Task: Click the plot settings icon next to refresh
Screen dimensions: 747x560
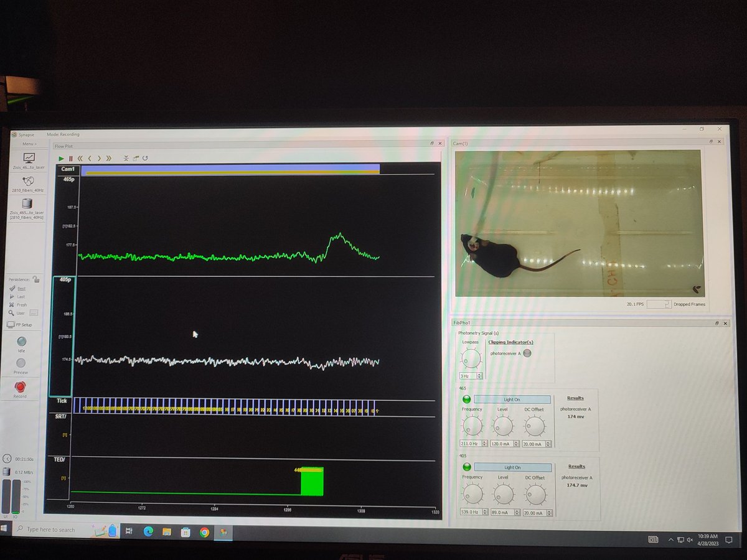Action: click(135, 158)
